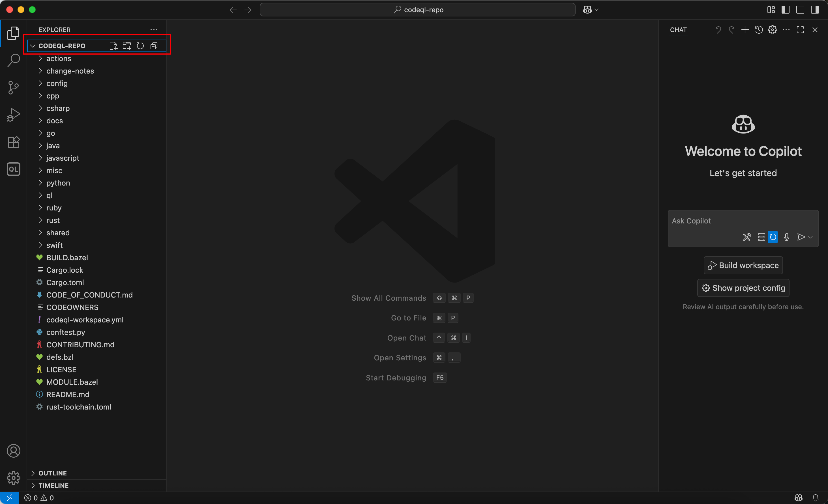828x504 pixels.
Task: Toggle the highlighted blue chat input button
Action: pyautogui.click(x=773, y=237)
